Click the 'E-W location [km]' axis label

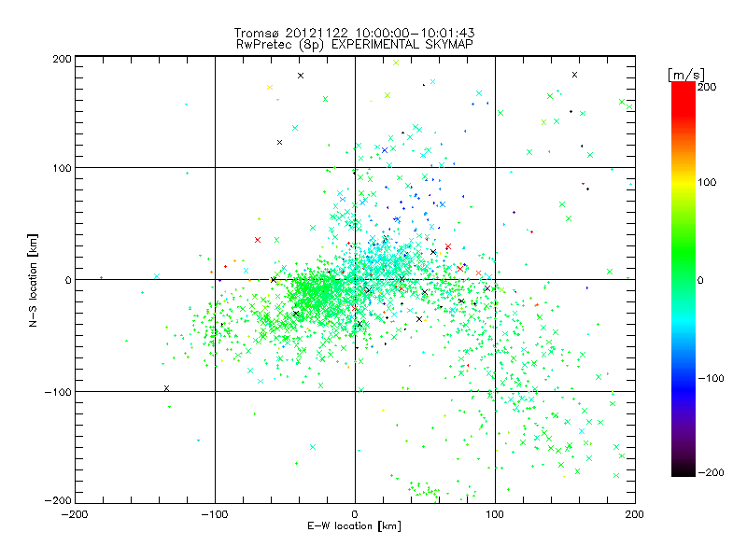pyautogui.click(x=354, y=525)
